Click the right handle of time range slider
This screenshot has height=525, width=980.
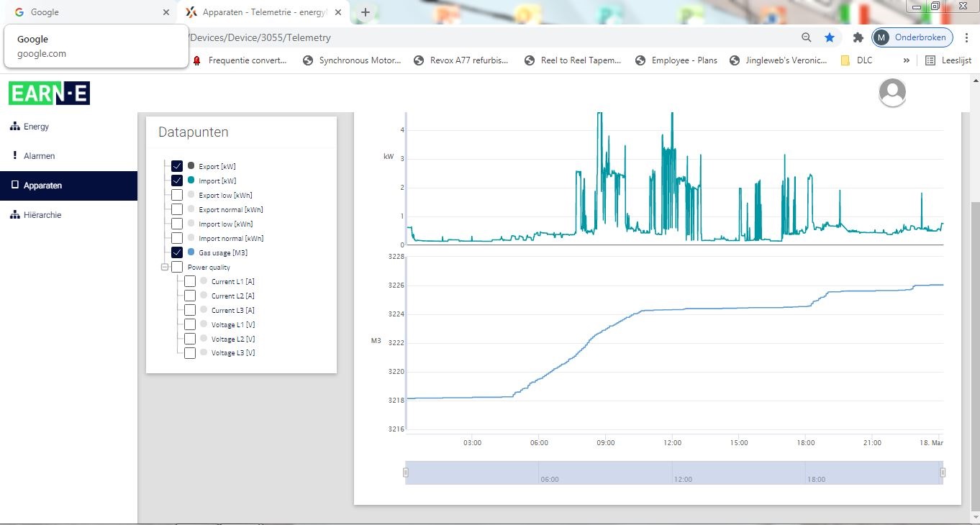coord(943,472)
